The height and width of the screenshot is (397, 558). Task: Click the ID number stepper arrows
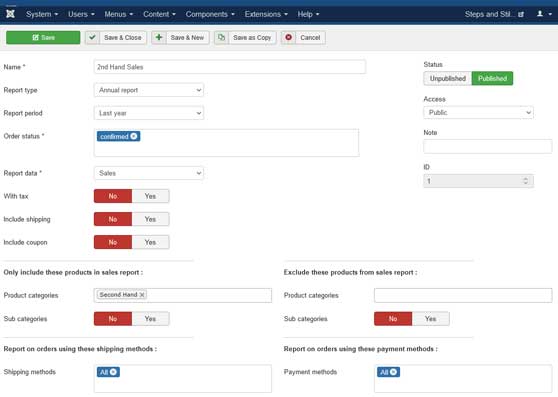point(525,181)
